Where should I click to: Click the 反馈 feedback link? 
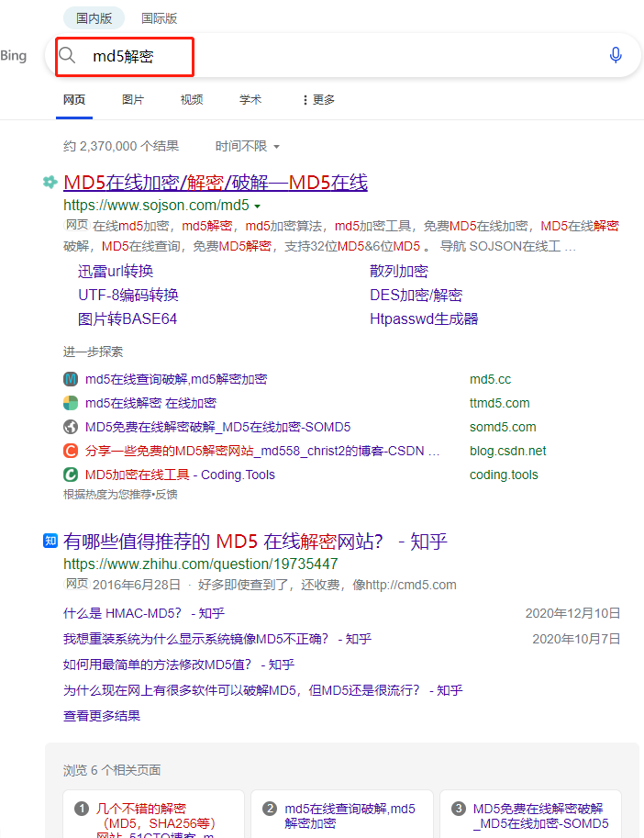click(x=166, y=495)
